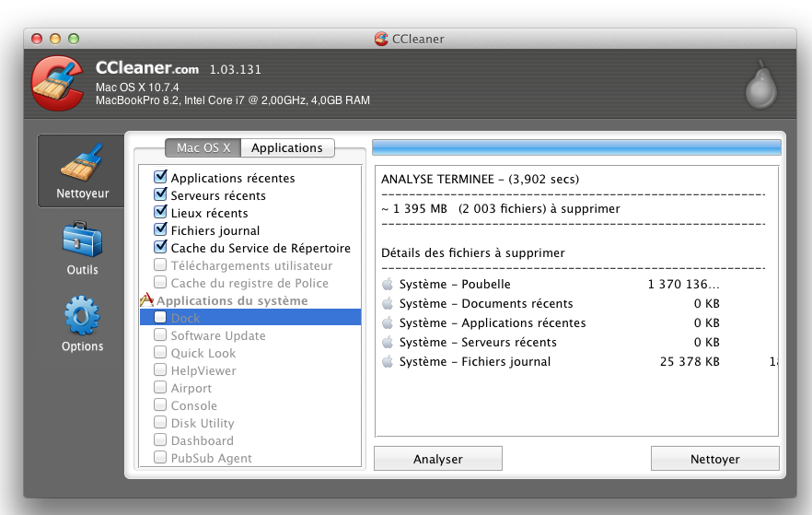Select the Mac OS X tab
Viewport: 812px width, 515px height.
pyautogui.click(x=203, y=147)
